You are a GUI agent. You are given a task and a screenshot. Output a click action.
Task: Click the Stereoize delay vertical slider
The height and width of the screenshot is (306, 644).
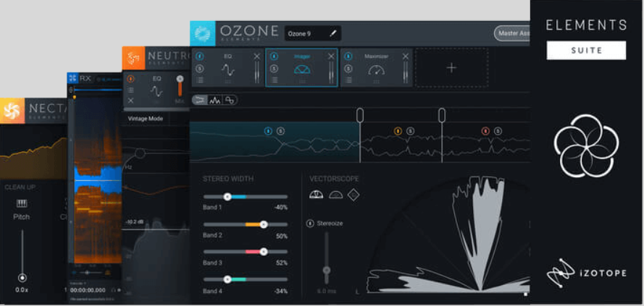coord(327,258)
